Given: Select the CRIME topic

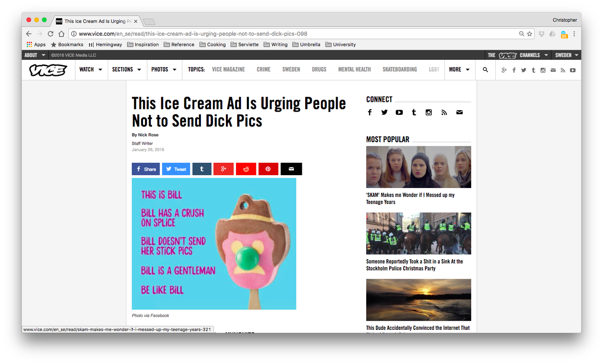Looking at the screenshot, I should coord(264,70).
